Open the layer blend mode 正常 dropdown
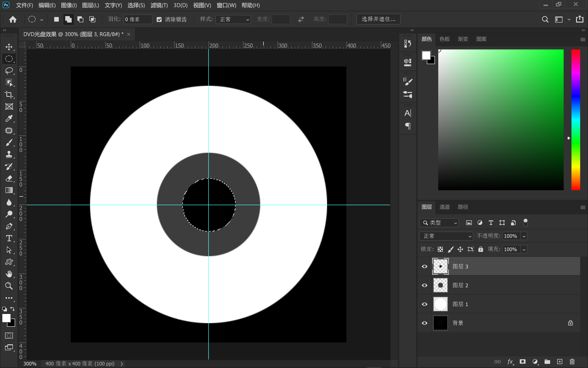The image size is (588, 368). click(446, 236)
